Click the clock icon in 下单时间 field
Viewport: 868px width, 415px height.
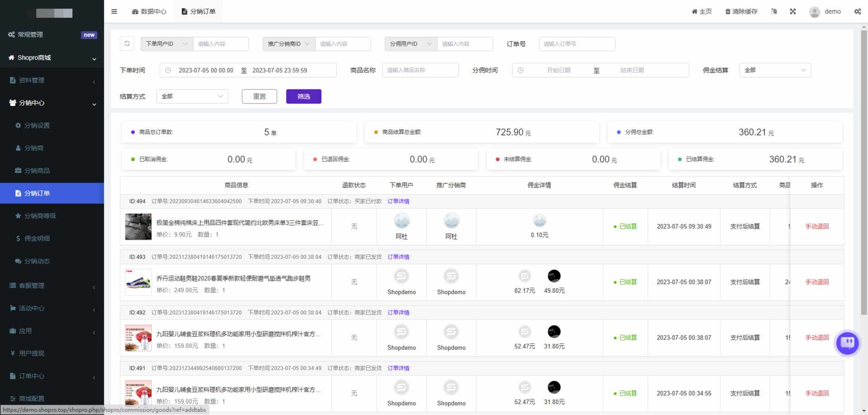pos(168,70)
